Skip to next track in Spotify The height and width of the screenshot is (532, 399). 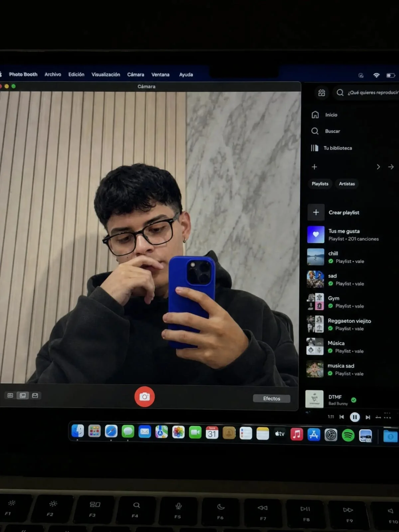pyautogui.click(x=368, y=417)
